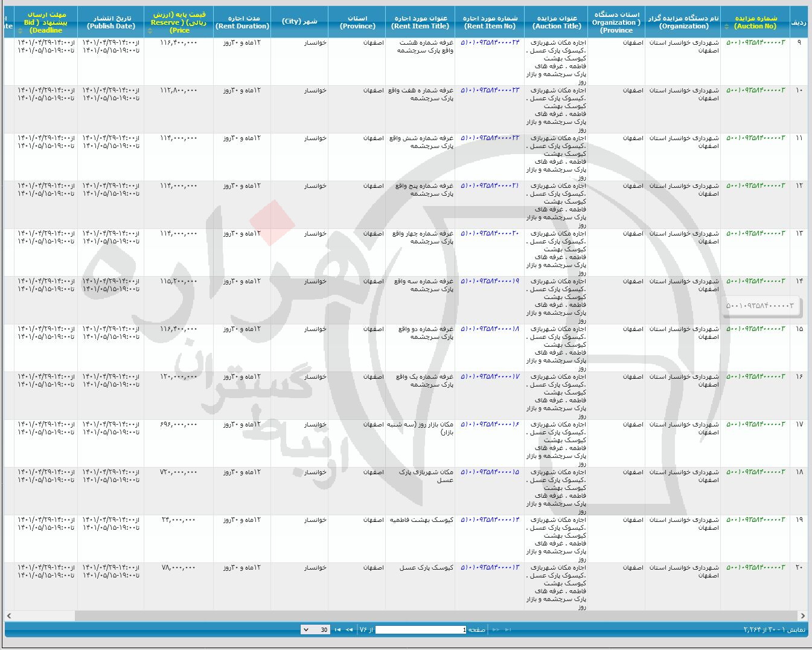Click the page number input field
Screen dimensions: 812x650
click(421, 629)
